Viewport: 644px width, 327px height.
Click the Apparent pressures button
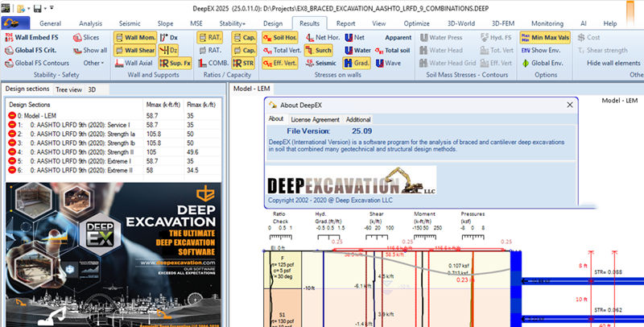tap(398, 37)
